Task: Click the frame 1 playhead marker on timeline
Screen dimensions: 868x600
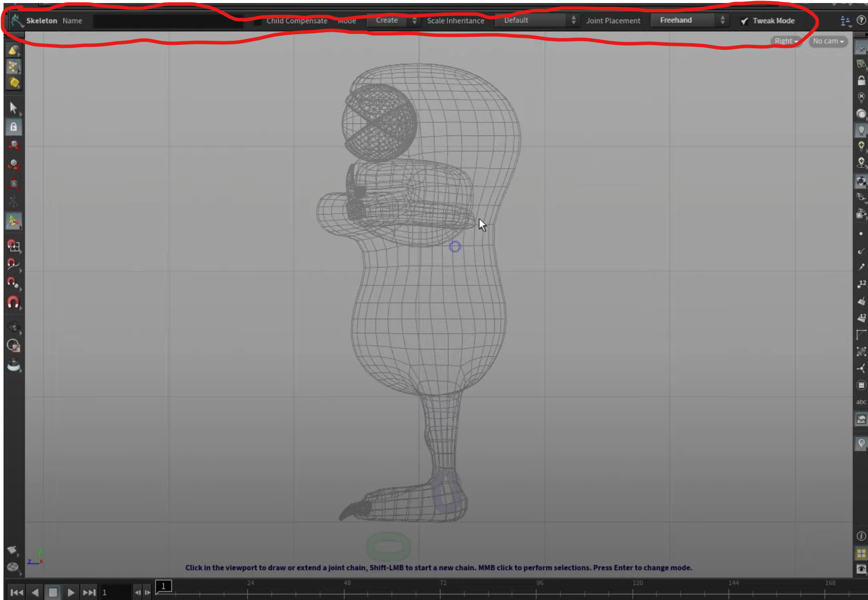Action: pos(163,586)
